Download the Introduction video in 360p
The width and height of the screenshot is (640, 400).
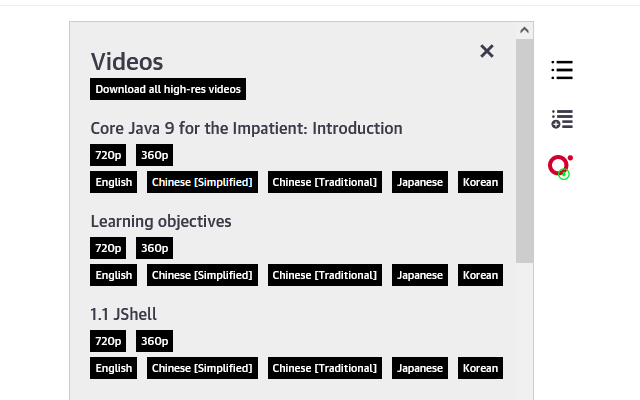click(154, 155)
